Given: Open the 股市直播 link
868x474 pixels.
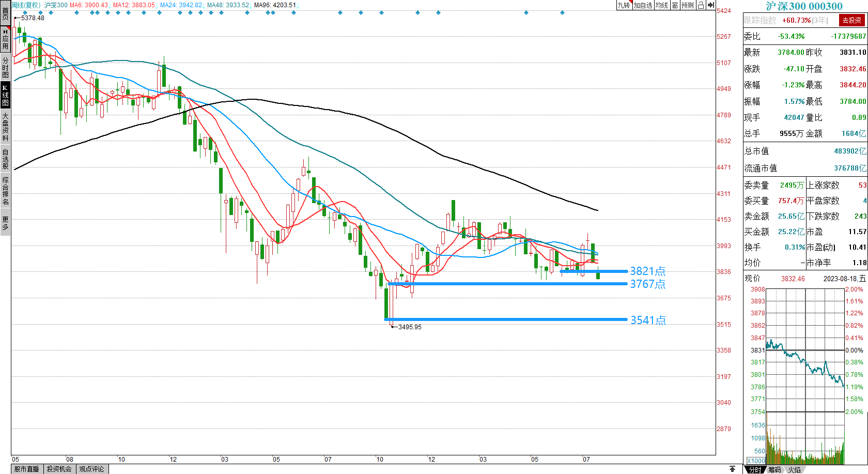Looking at the screenshot, I should [x=27, y=469].
